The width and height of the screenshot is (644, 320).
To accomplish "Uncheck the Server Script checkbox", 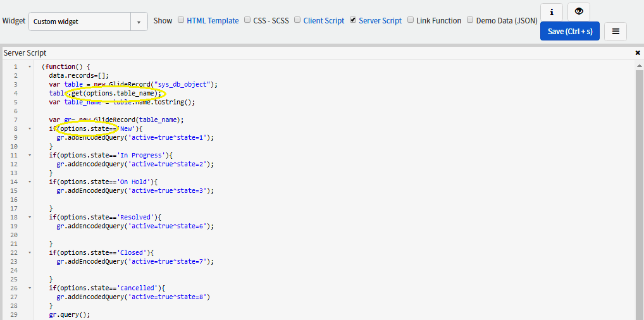I will tap(353, 20).
